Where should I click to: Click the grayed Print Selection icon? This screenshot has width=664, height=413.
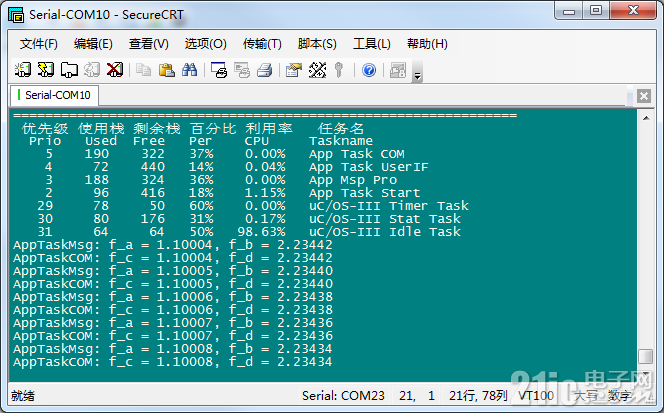click(242, 70)
